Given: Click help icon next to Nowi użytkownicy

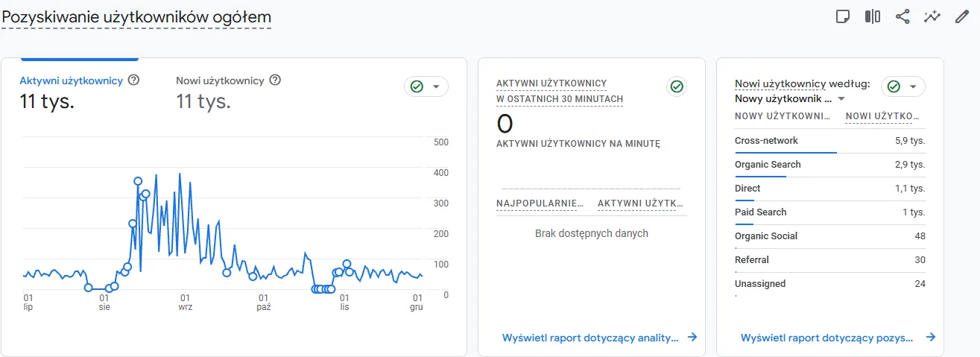Looking at the screenshot, I should point(275,80).
